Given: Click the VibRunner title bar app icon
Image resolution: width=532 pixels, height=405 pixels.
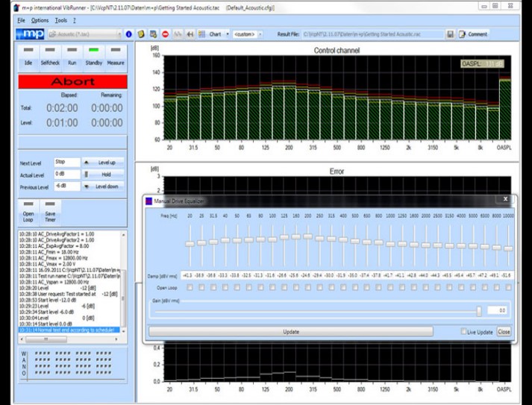Looking at the screenshot, I should 17,7.
